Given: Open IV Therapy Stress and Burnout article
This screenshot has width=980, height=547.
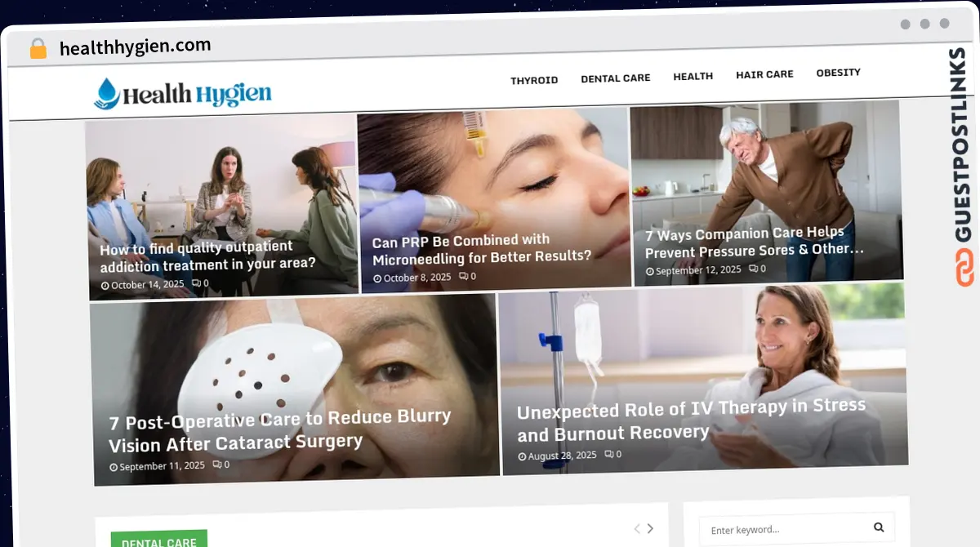Looking at the screenshot, I should click(692, 419).
